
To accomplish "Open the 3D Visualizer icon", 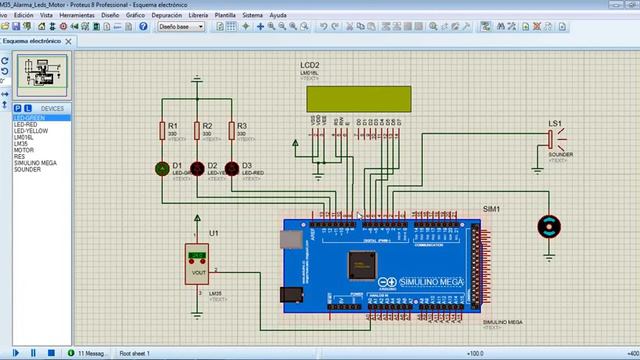I will point(74,27).
